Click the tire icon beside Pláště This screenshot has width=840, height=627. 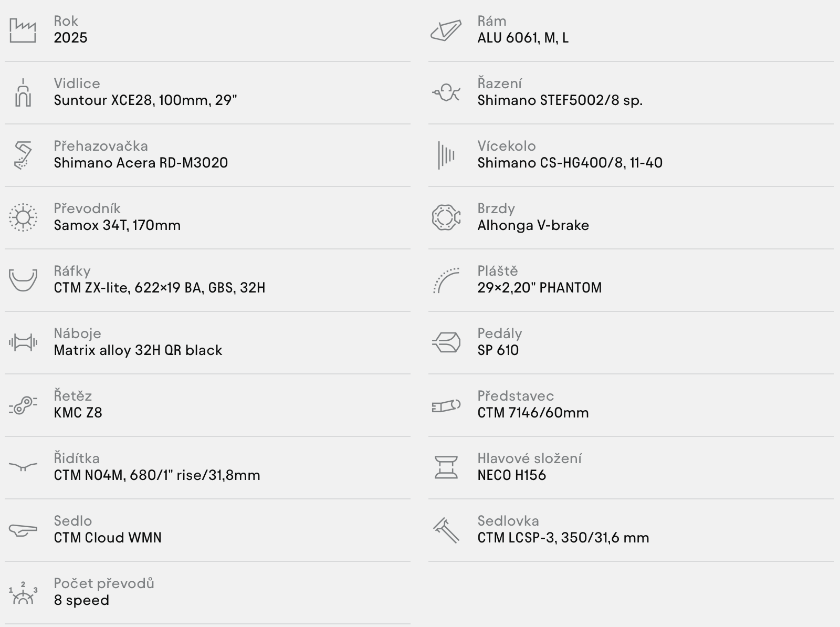(446, 280)
